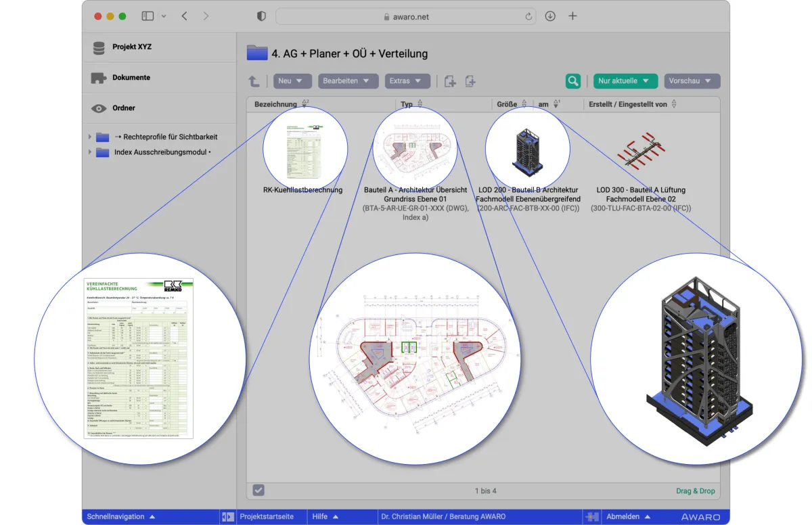The height and width of the screenshot is (525, 812).
Task: Click the Safari downloads icon
Action: pos(550,16)
